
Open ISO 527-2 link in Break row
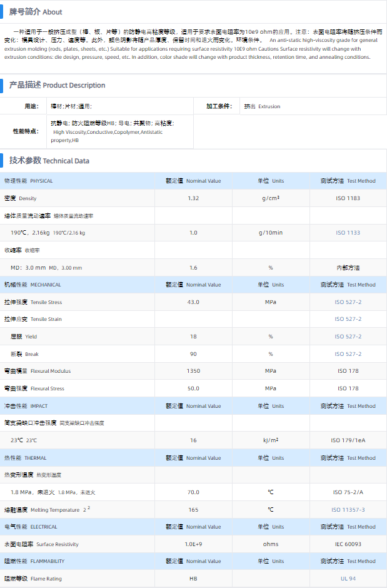[x=348, y=354]
